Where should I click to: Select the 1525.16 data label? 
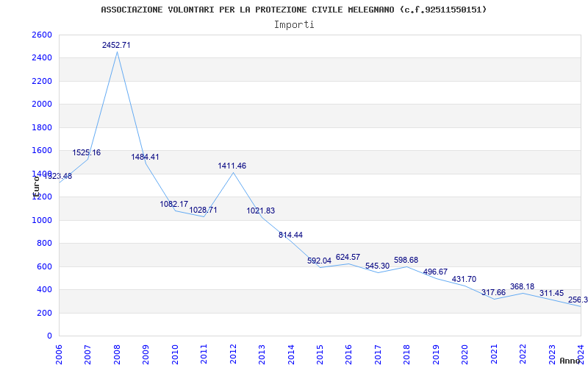coord(87,153)
